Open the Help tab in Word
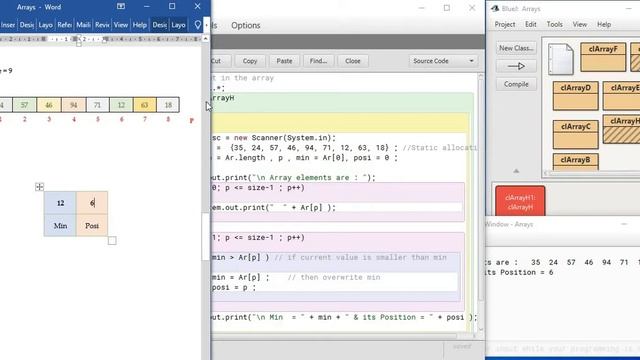 click(x=139, y=25)
